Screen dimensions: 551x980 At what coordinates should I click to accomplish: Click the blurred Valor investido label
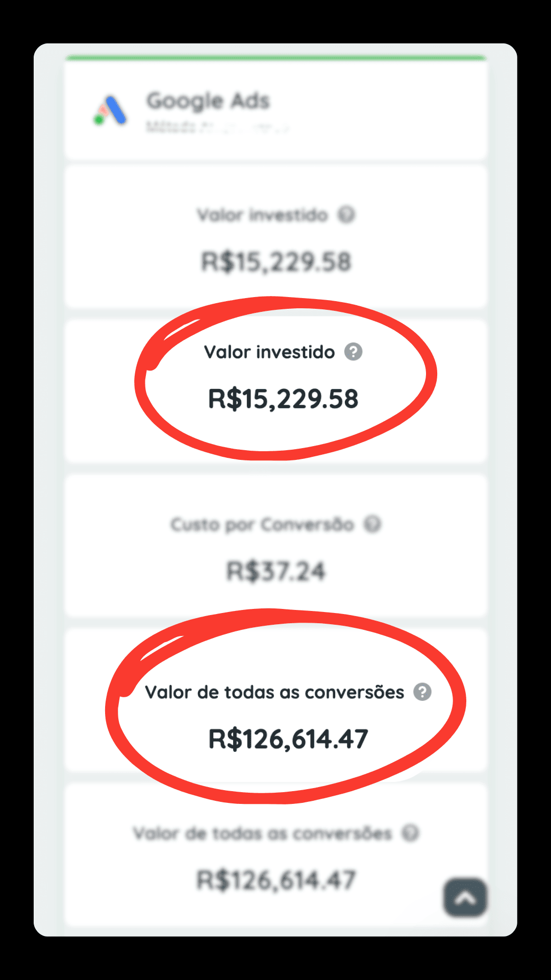click(x=262, y=215)
